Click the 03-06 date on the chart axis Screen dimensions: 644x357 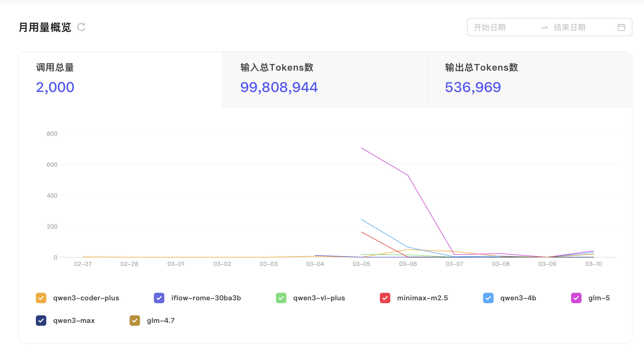click(x=408, y=264)
